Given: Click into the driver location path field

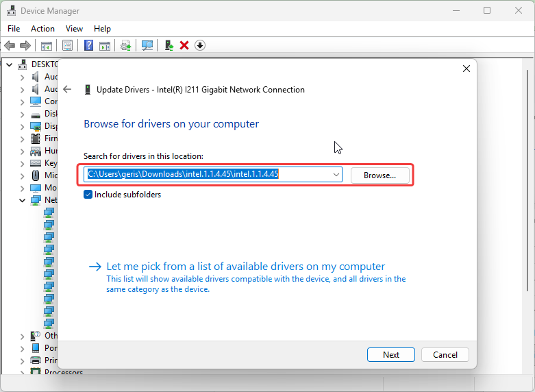Looking at the screenshot, I should tap(206, 175).
